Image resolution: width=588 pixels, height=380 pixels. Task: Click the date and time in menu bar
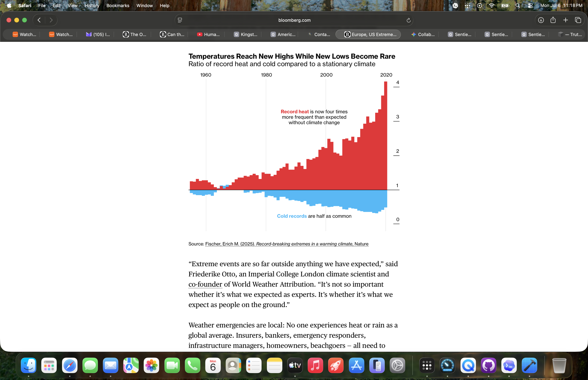pyautogui.click(x=561, y=5)
